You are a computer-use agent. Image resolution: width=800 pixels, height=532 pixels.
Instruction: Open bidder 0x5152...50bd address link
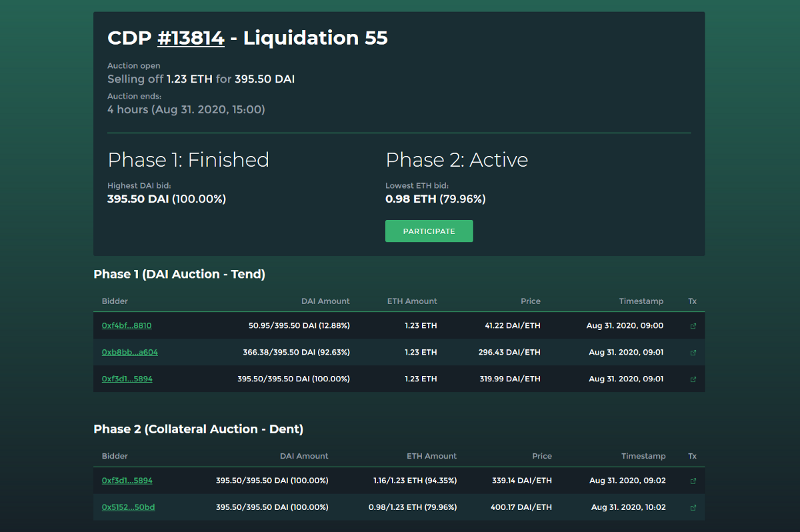129,507
